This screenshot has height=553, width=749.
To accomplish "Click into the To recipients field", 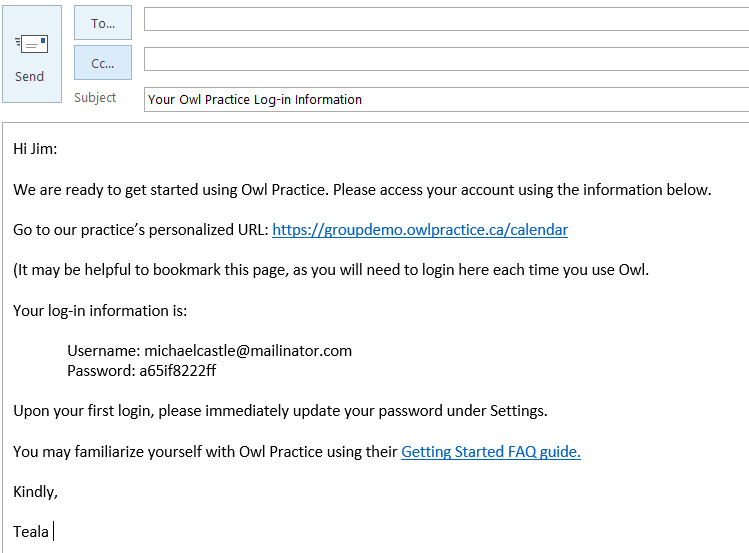I will [x=445, y=19].
